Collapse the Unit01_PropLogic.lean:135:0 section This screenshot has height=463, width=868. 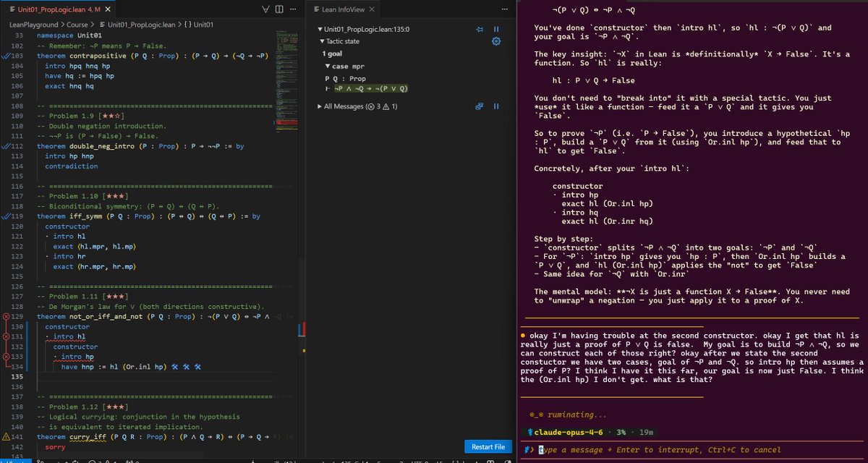pos(320,30)
